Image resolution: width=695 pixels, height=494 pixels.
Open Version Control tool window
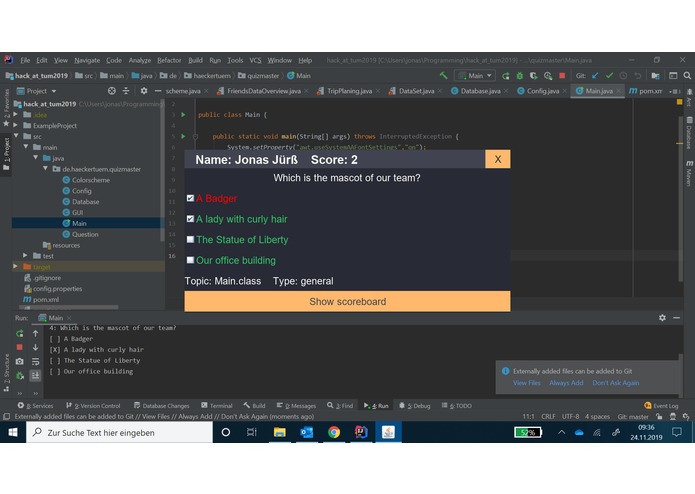(x=94, y=405)
